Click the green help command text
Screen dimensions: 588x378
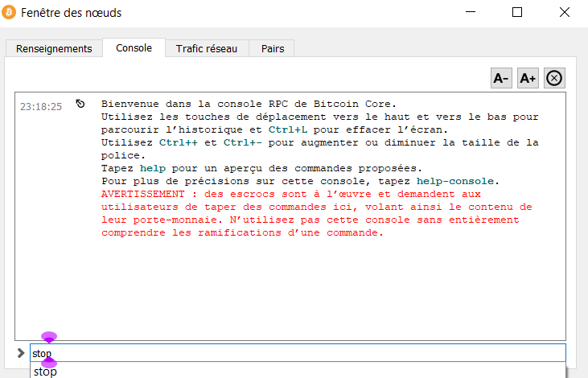tap(153, 168)
